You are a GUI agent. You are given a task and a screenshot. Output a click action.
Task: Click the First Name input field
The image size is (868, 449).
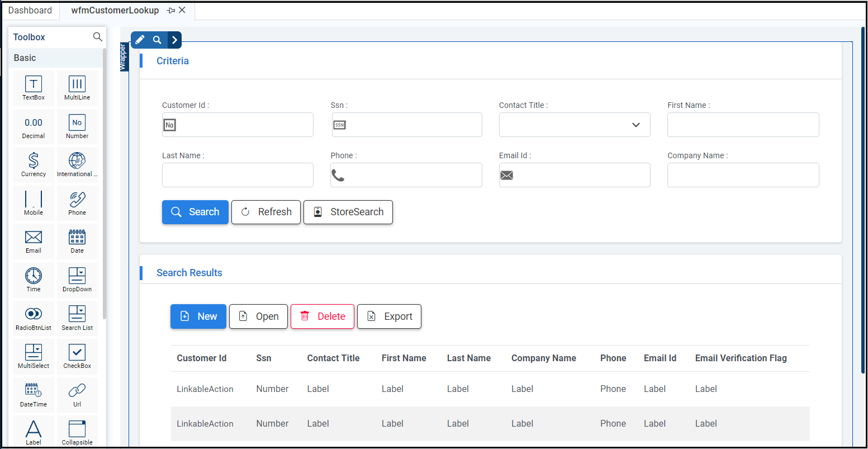(x=743, y=125)
